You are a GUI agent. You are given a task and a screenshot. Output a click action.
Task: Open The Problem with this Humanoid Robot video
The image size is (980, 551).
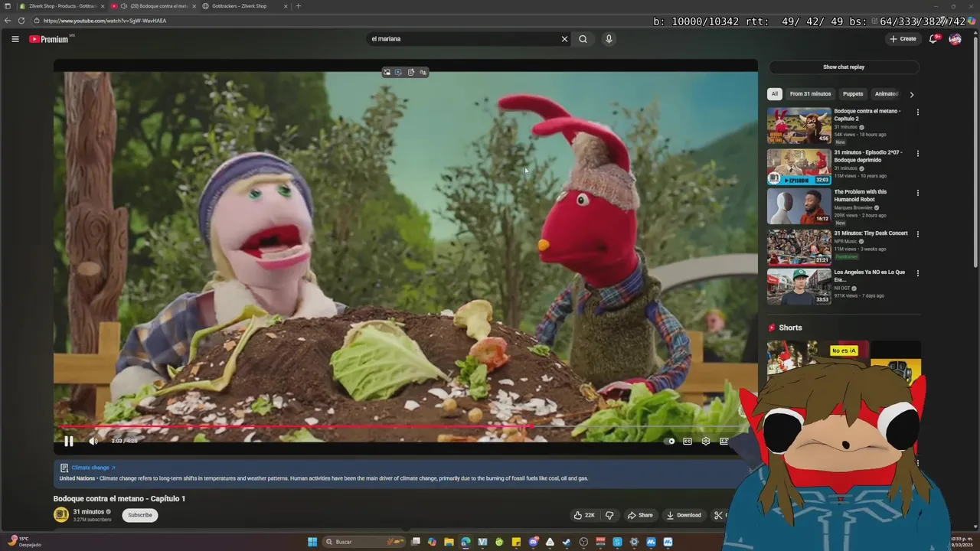coord(799,206)
